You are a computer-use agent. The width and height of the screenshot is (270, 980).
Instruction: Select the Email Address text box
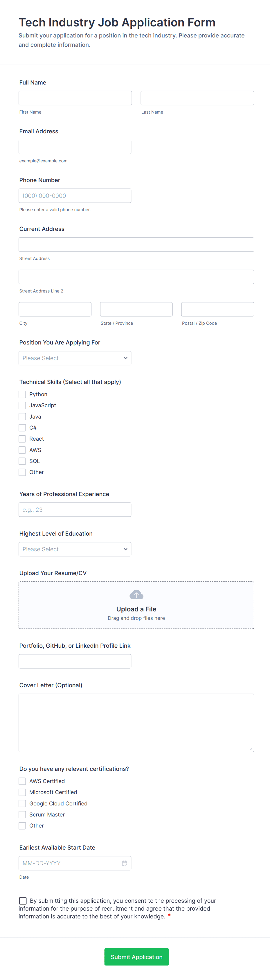75,147
